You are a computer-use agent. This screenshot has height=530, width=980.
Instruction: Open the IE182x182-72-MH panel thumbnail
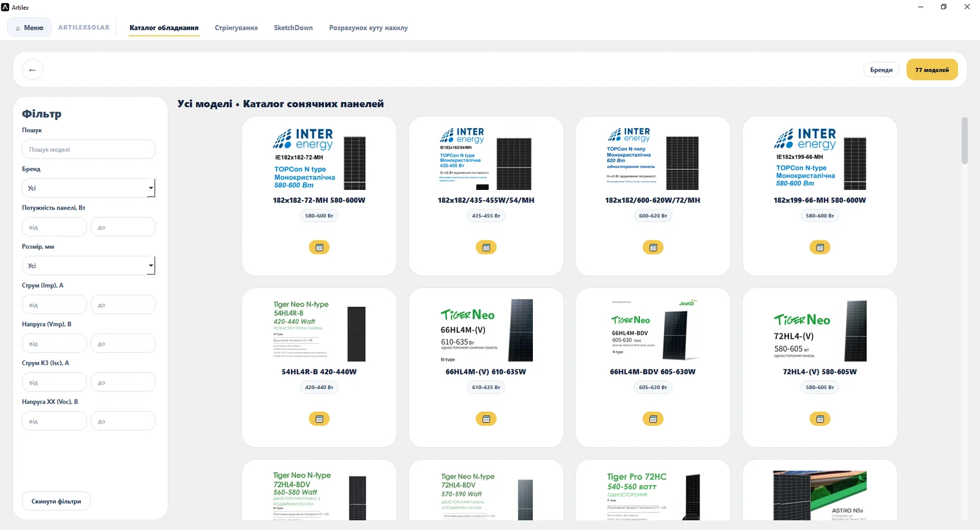(x=319, y=160)
